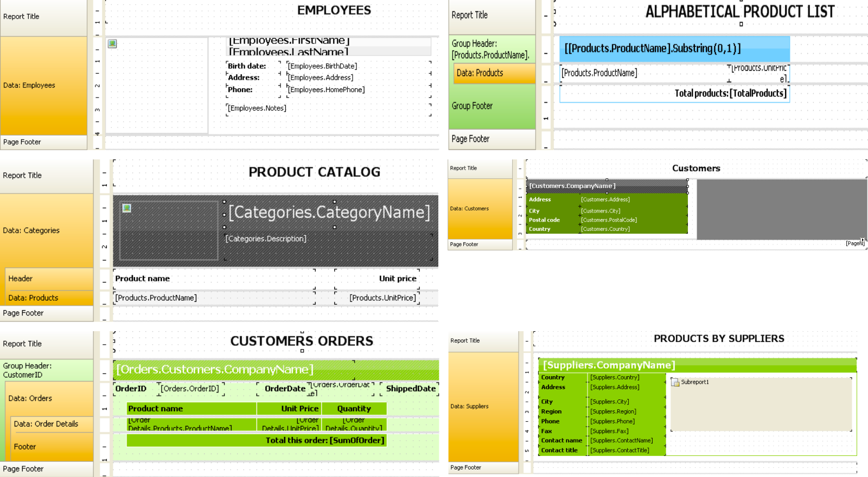Select the [Orders.Customers.CompanyName] group header text
The height and width of the screenshot is (477, 868).
coord(215,370)
